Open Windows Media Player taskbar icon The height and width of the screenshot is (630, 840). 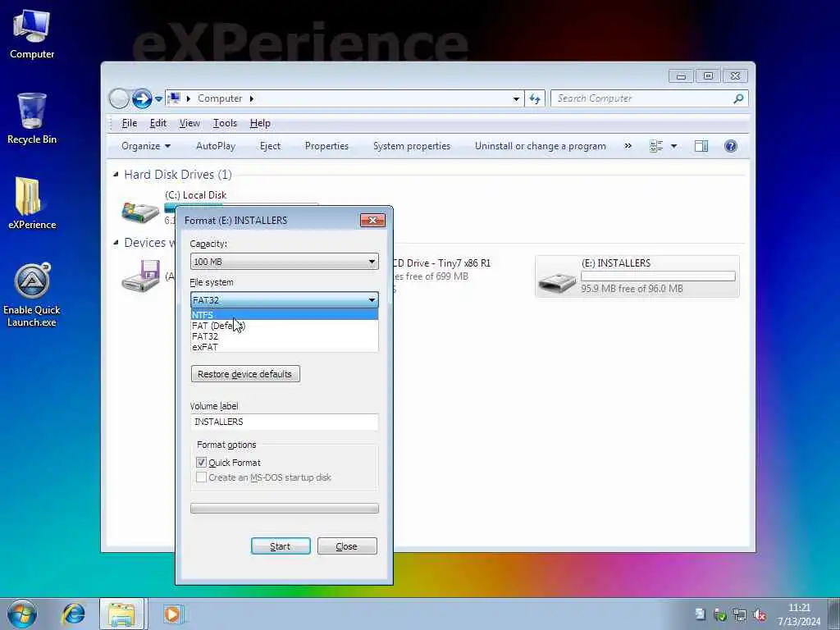(173, 614)
